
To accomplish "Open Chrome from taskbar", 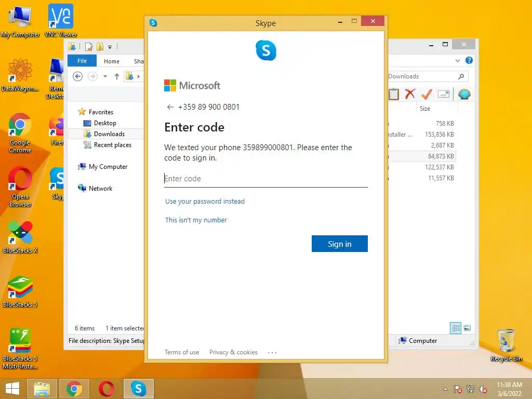I will point(74,389).
